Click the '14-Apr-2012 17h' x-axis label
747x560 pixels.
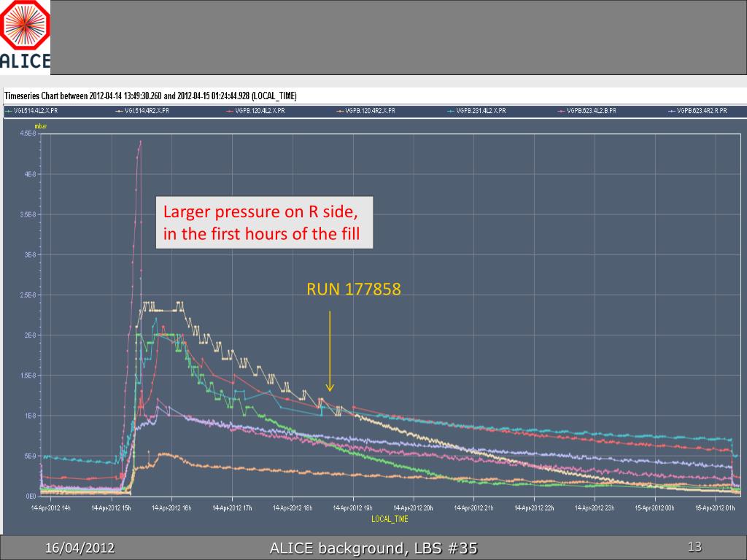232,508
